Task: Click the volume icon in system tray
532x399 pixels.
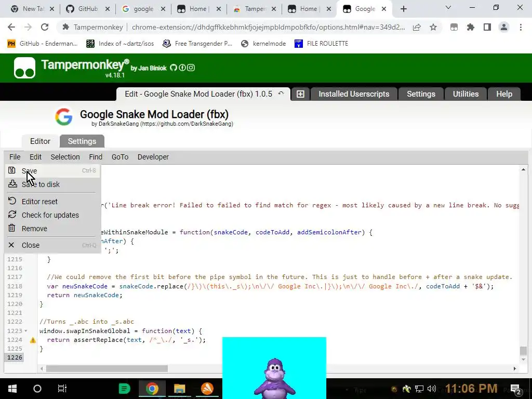Action: point(432,389)
